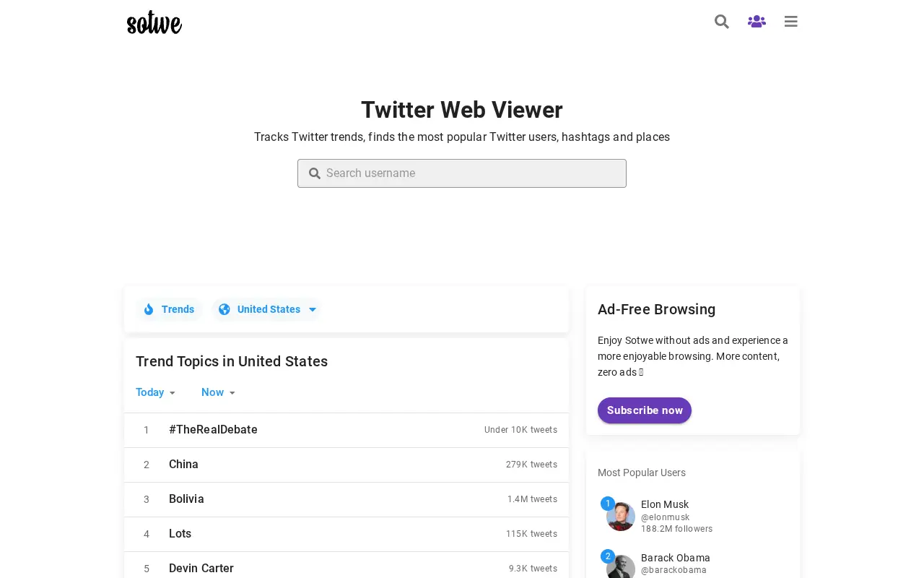924x578 pixels.
Task: Click the @elonmusk handle
Action: click(666, 517)
